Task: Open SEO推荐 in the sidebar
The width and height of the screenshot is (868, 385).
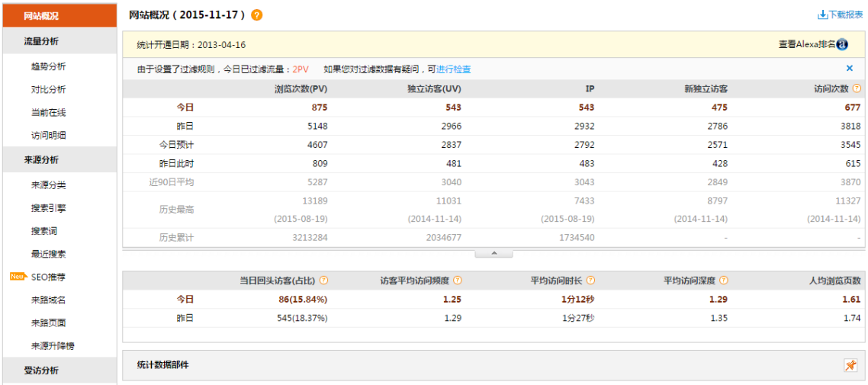Action: point(49,277)
